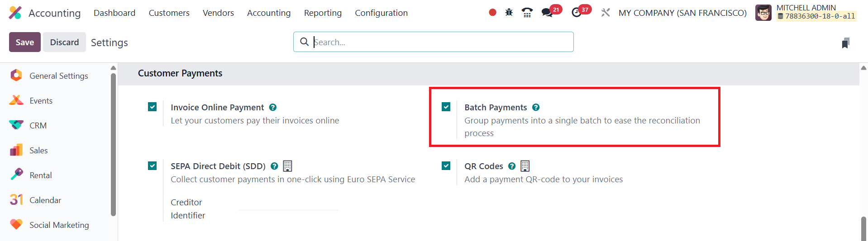Open the Customers menu

click(x=169, y=13)
